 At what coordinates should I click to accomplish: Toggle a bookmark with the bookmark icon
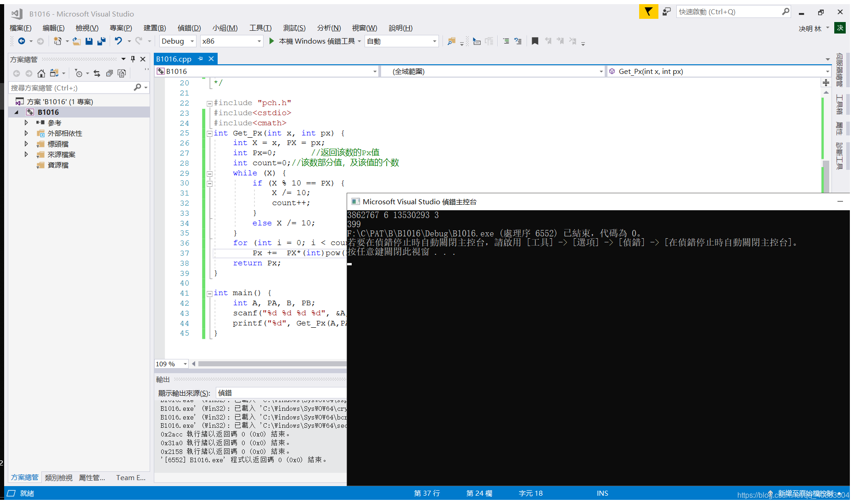click(x=535, y=41)
